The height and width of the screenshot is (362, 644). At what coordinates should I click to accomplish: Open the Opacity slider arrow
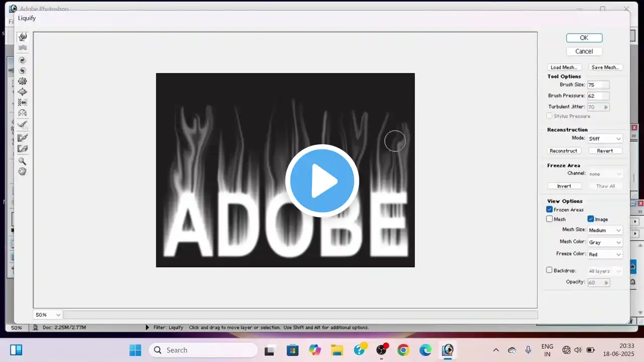click(x=606, y=283)
